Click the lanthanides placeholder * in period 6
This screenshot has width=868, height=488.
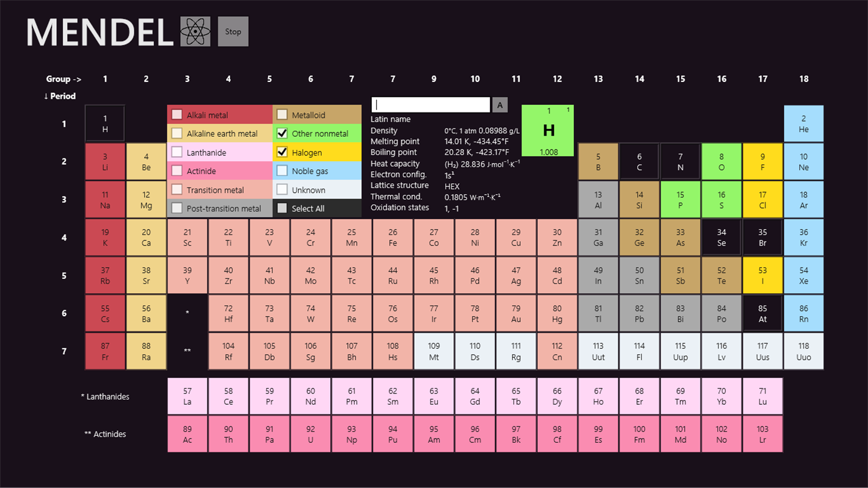click(187, 313)
